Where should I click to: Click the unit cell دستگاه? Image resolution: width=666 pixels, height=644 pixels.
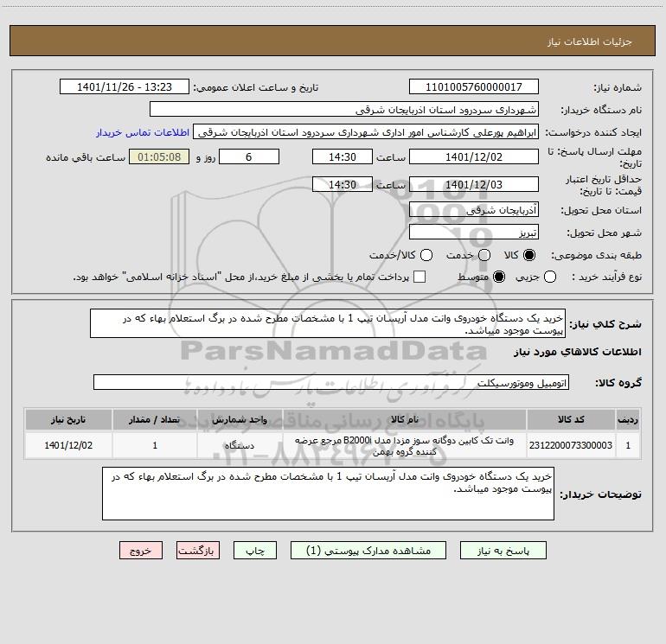click(240, 445)
